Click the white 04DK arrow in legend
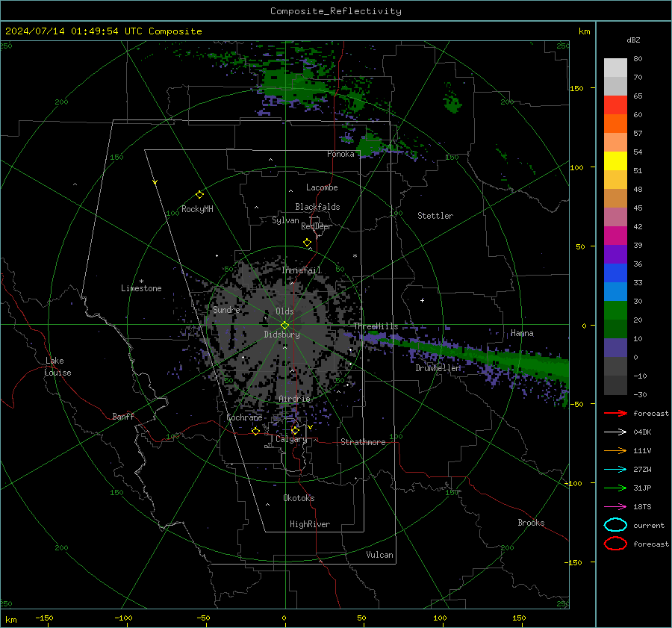The image size is (672, 628). click(615, 432)
